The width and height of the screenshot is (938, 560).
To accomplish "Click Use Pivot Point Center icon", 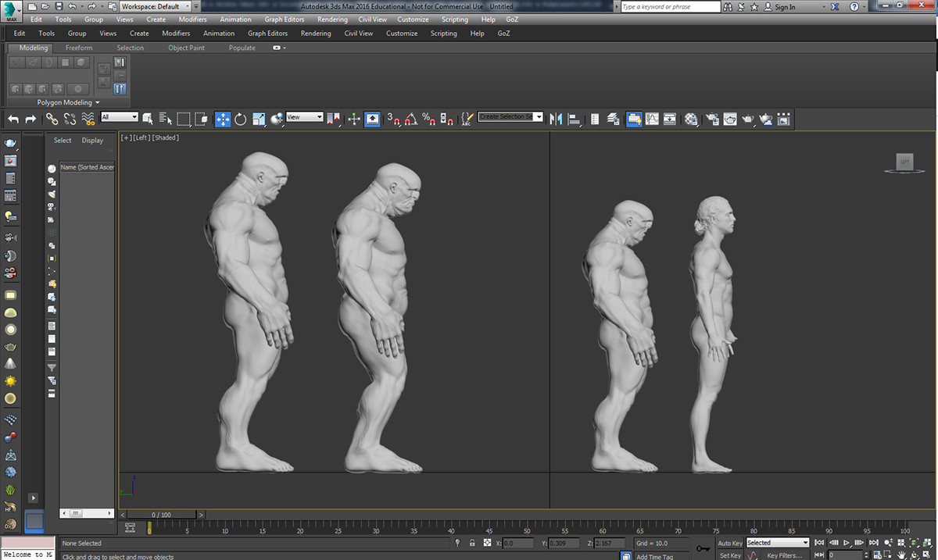I will pos(335,119).
